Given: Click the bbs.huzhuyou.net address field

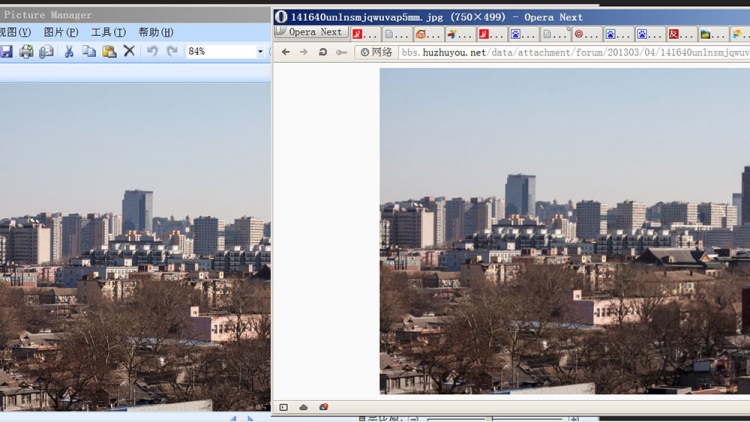Looking at the screenshot, I should [574, 52].
